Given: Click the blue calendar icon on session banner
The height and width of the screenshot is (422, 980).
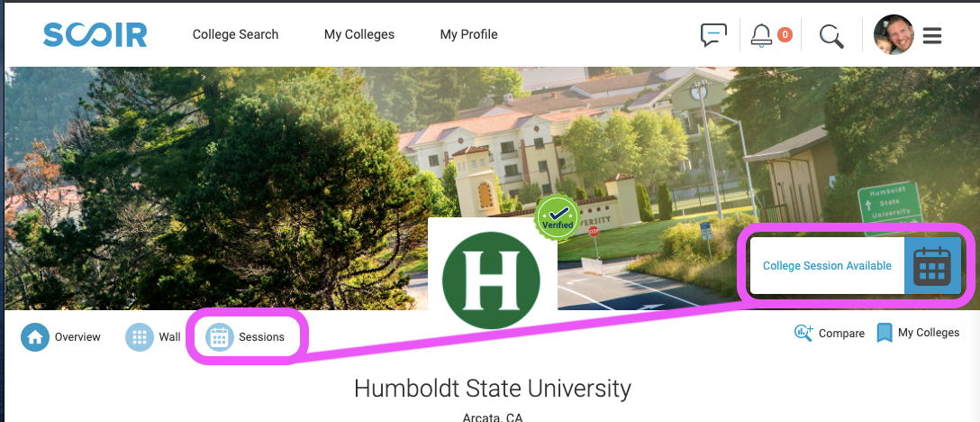Looking at the screenshot, I should [932, 265].
